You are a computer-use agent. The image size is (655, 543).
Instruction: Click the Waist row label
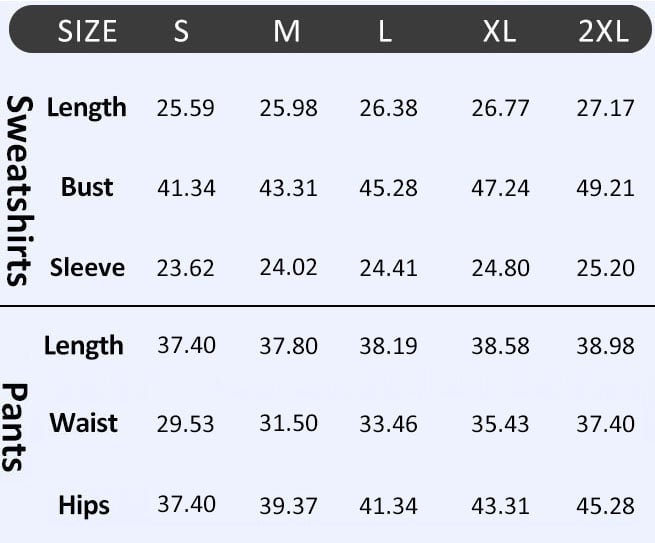[84, 422]
